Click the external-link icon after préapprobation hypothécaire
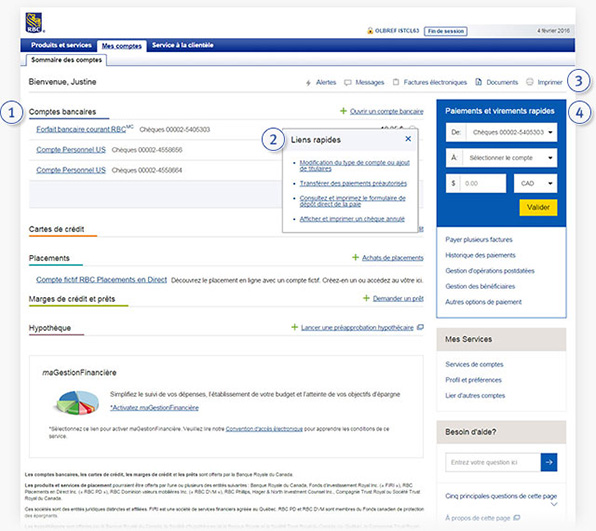 tap(420, 327)
